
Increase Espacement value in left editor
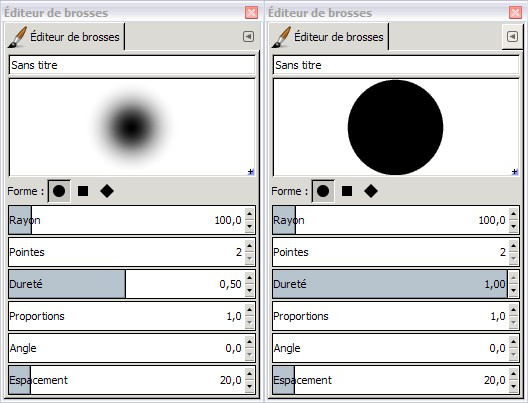(249, 373)
